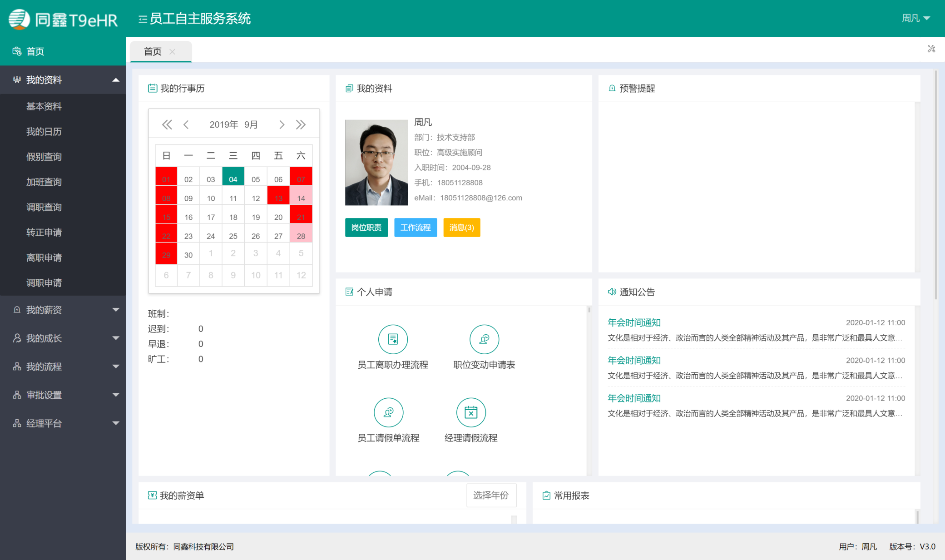Click the lock/settings icon above the tabs
945x560 pixels.
931,49
